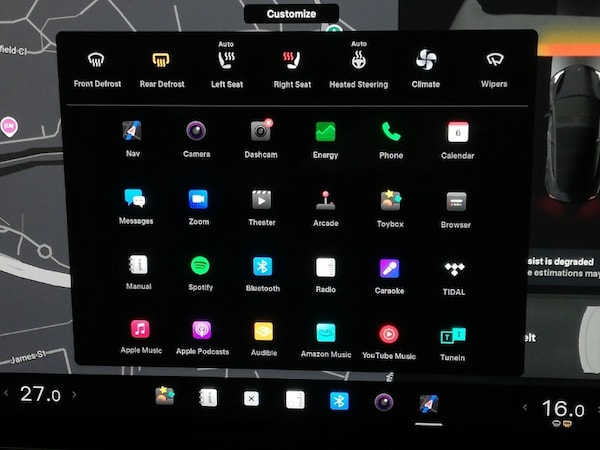Open the Zoom app
Image resolution: width=600 pixels, height=450 pixels.
pos(198,200)
